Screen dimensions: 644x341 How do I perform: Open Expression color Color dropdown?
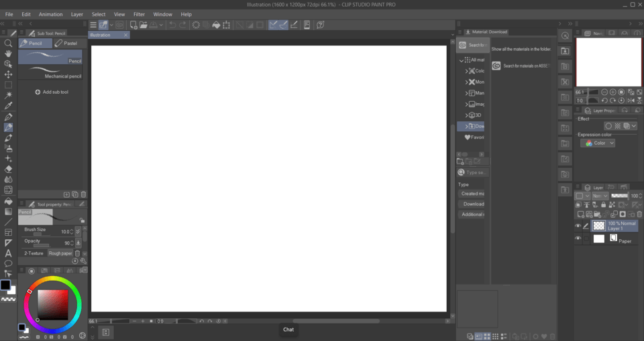click(598, 143)
